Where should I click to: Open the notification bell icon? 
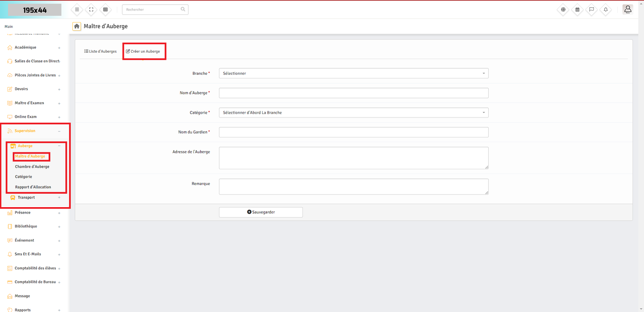[x=605, y=10]
